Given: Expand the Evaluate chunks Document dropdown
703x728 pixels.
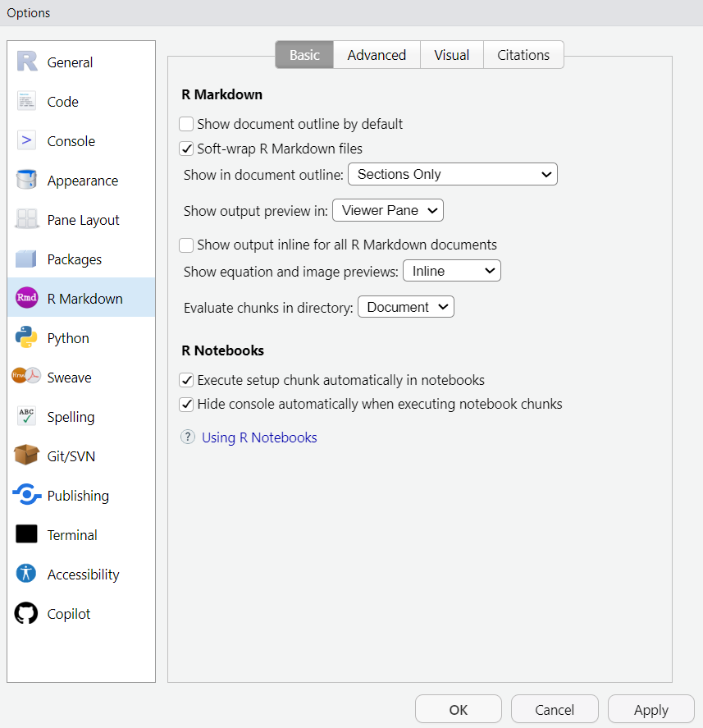Looking at the screenshot, I should point(405,307).
